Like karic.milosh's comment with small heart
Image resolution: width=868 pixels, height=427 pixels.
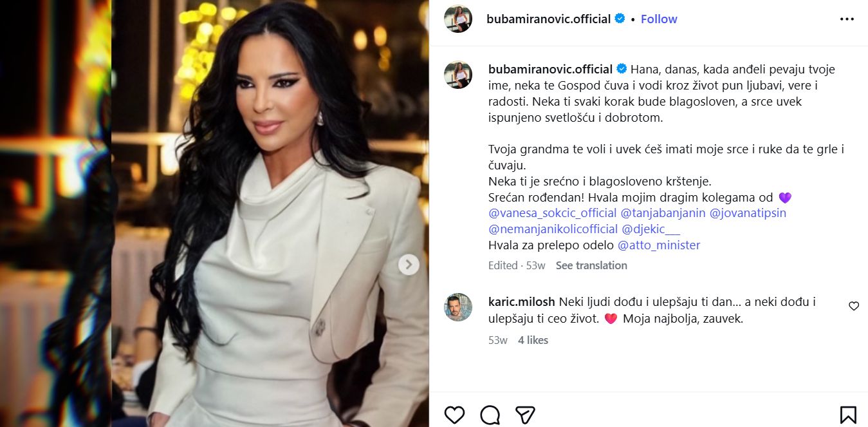(x=854, y=307)
